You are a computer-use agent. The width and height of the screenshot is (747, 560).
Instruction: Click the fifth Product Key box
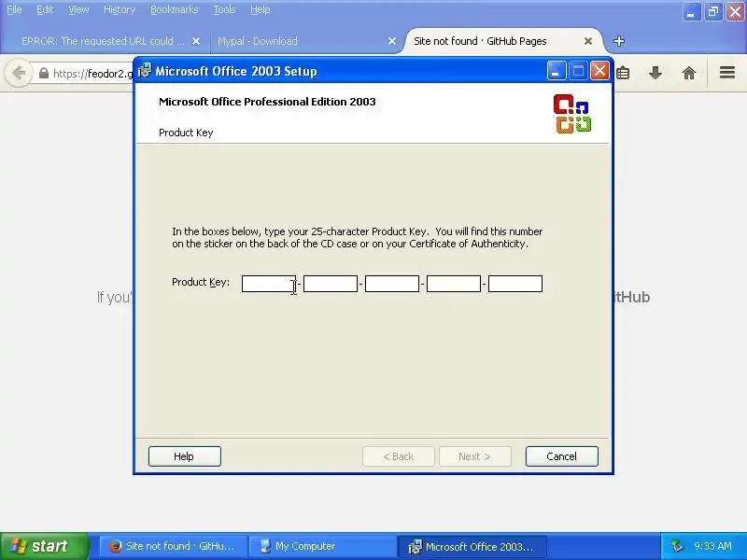pyautogui.click(x=515, y=284)
